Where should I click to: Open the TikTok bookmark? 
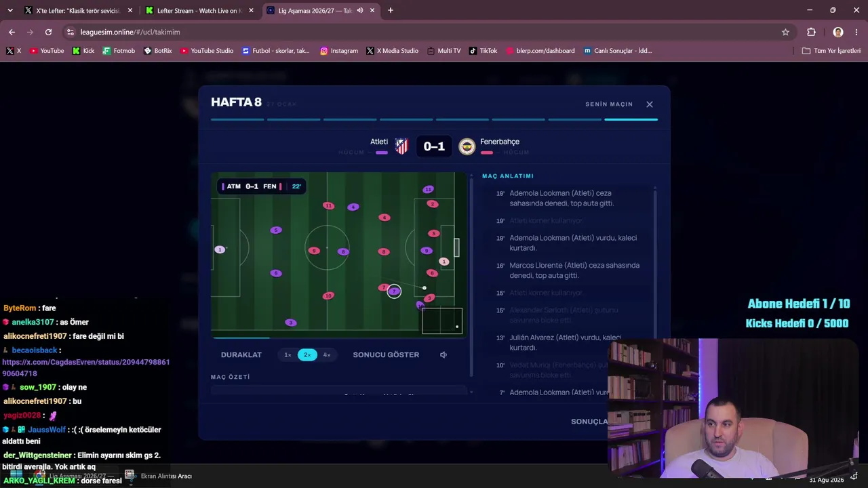click(x=483, y=51)
